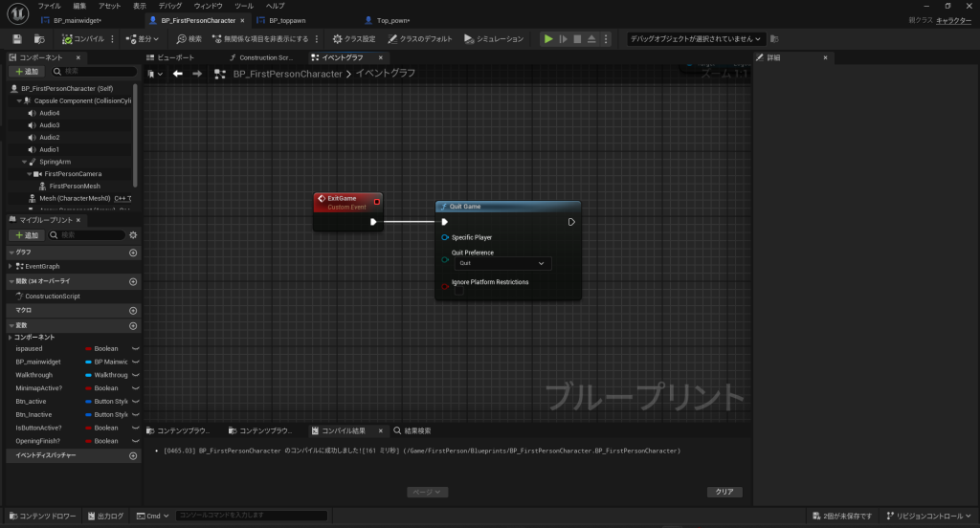Click the save blueprint icon in toolbar

(x=17, y=39)
